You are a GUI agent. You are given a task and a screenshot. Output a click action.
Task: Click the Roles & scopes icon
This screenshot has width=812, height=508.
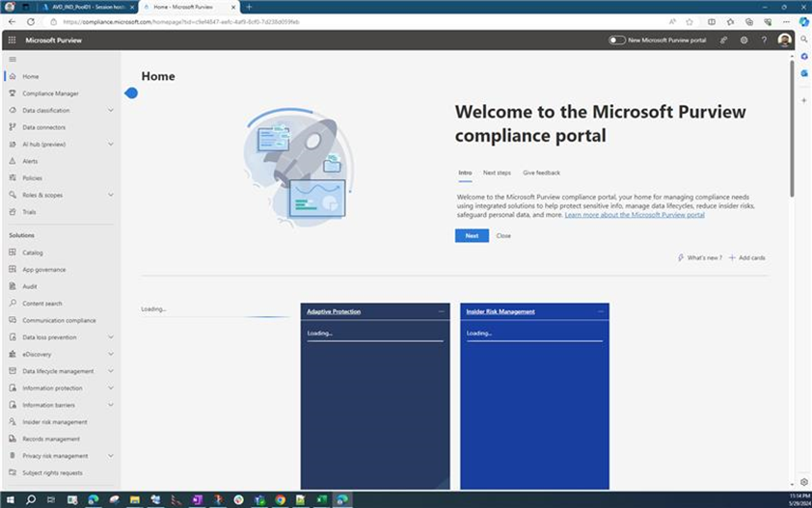pyautogui.click(x=13, y=195)
